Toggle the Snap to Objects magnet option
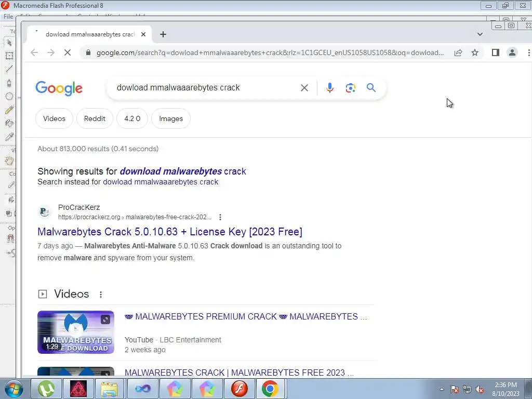Image resolution: width=532 pixels, height=399 pixels. (x=10, y=238)
